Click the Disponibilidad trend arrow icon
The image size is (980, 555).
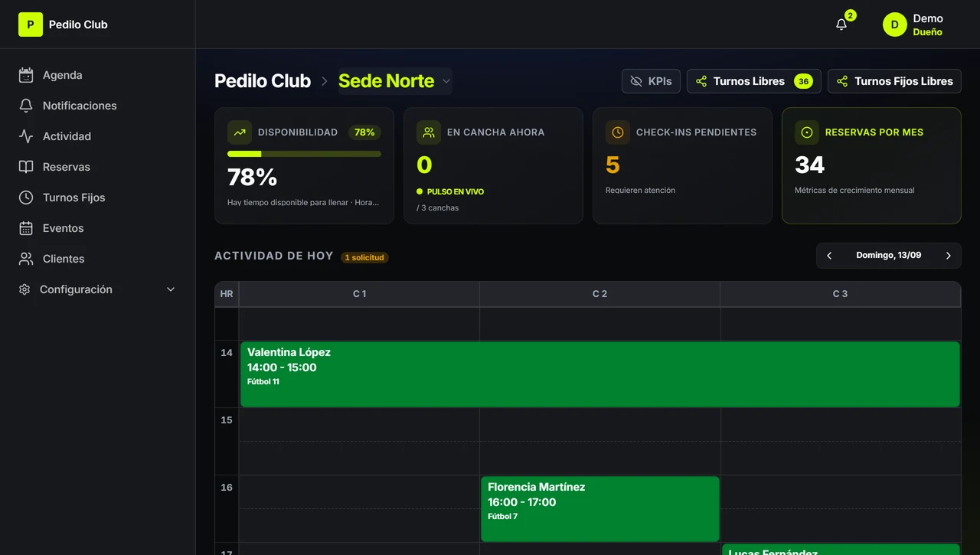240,132
